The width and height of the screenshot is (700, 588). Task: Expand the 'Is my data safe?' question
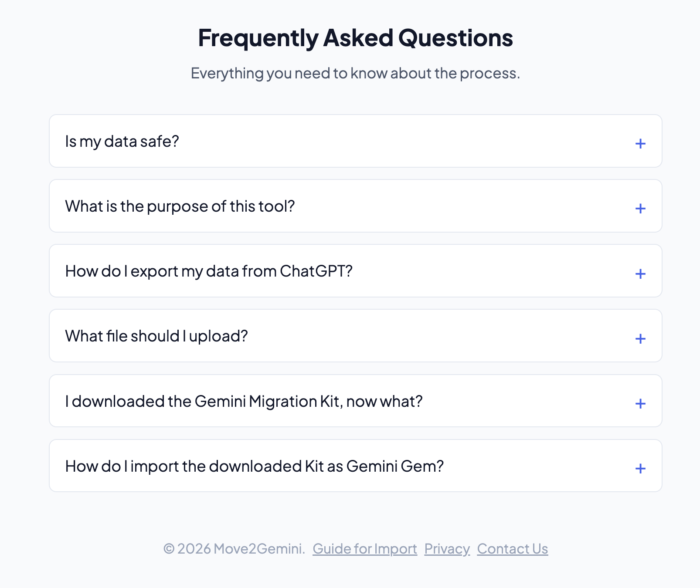(122, 141)
